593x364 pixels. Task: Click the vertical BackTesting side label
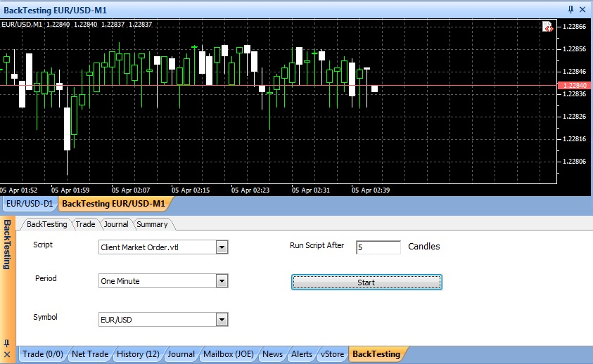pos(7,245)
